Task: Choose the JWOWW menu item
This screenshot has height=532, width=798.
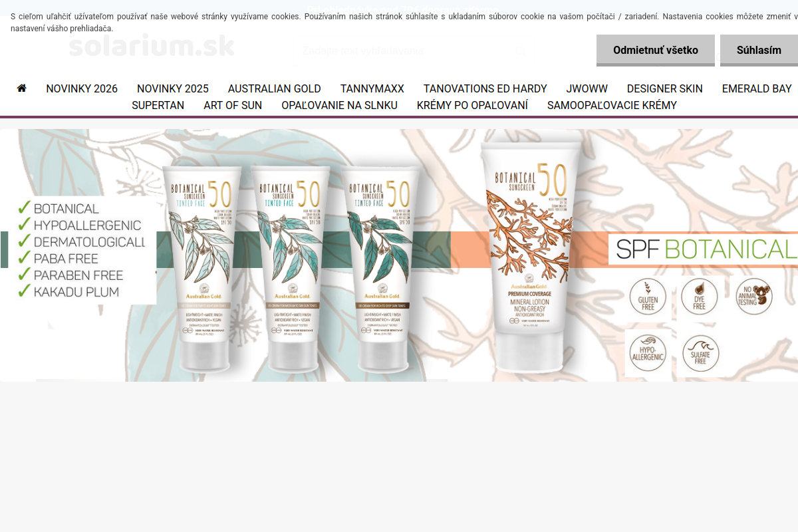Action: (x=587, y=88)
